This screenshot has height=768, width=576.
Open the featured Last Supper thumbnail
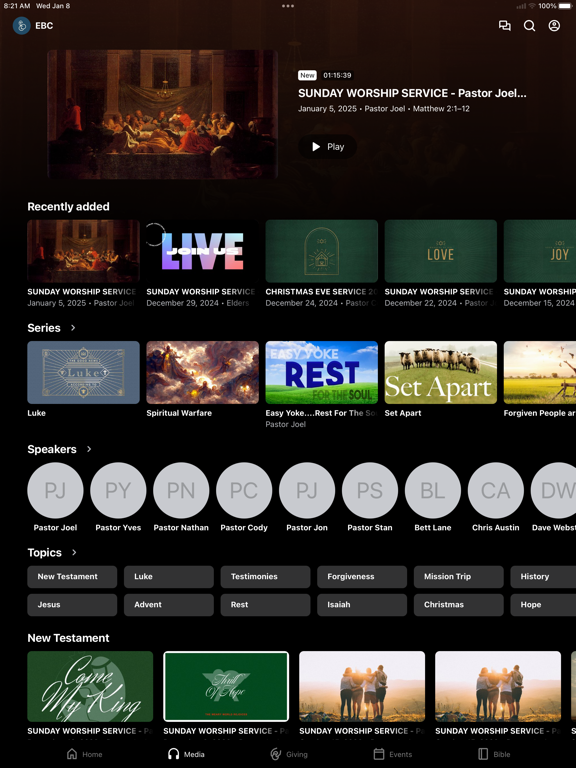(x=163, y=114)
